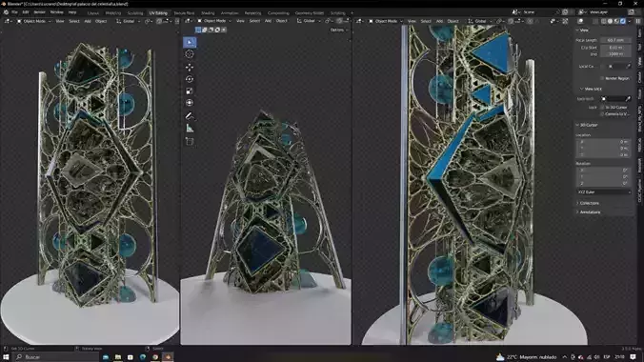The width and height of the screenshot is (644, 362).
Task: Click the Blender logo icon in menu bar
Action: tap(6, 12)
